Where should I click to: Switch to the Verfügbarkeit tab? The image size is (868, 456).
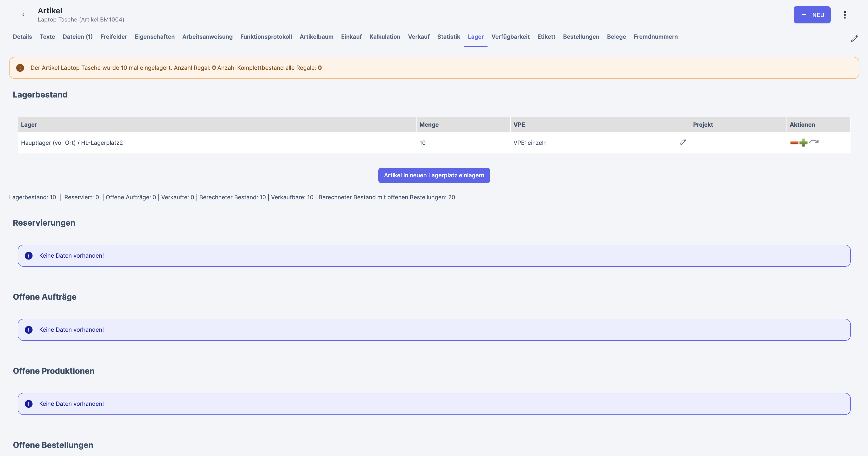click(x=510, y=37)
